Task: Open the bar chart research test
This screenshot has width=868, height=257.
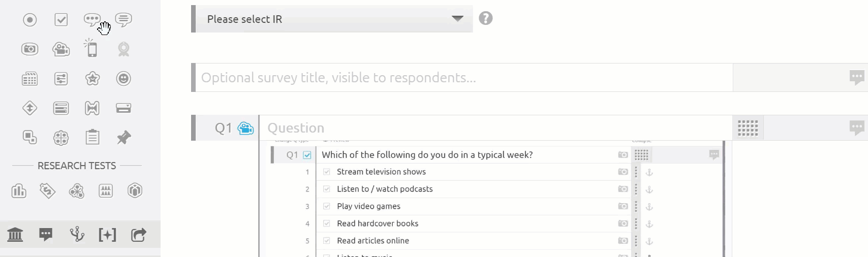Action: [x=19, y=191]
